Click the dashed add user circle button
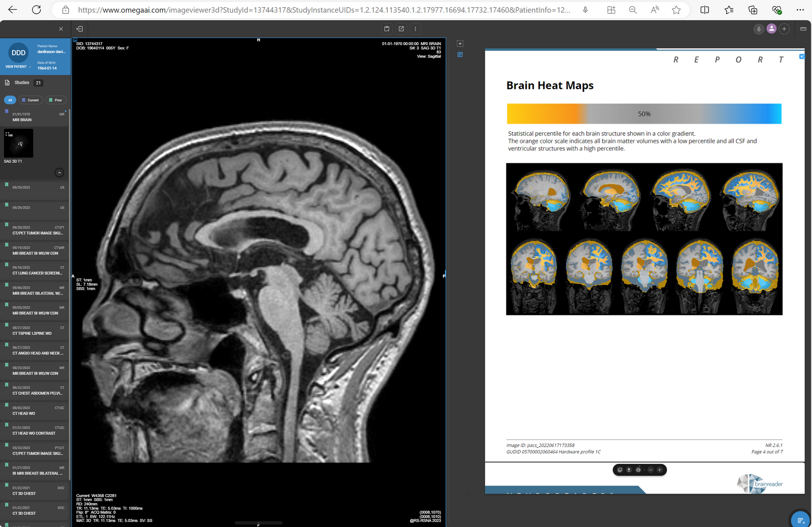 pyautogui.click(x=784, y=29)
